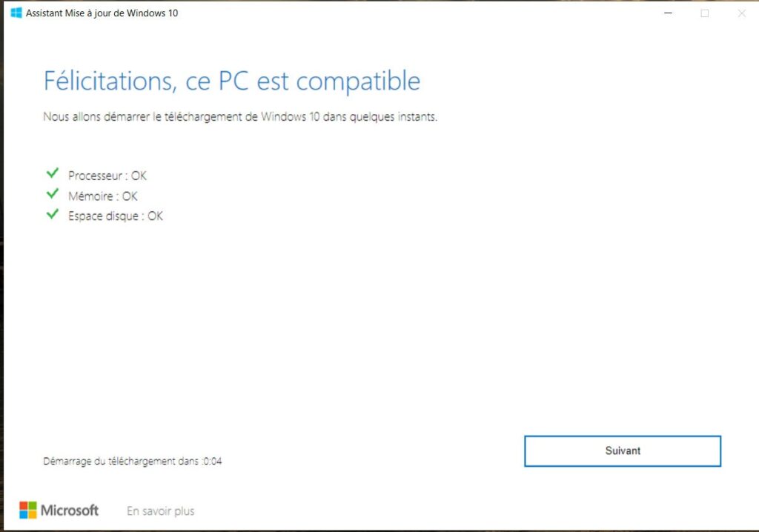
Task: Select the Mémoire : OK text
Action: point(102,196)
